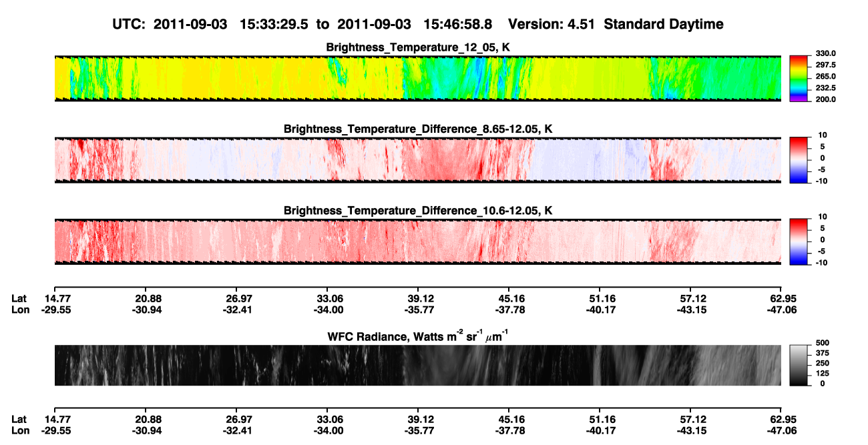Image resolution: width=868 pixels, height=445 pixels.
Task: Click the 8.65-12.05 difference colorbar
Action: 797,159
